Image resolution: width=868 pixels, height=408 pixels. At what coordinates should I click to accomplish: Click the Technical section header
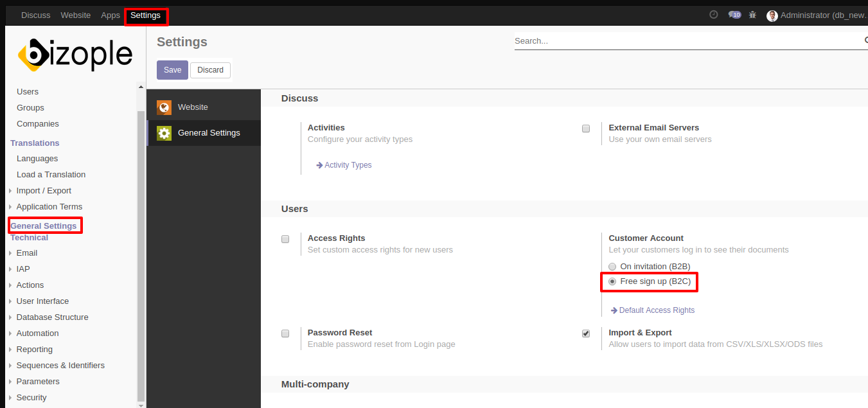(x=29, y=238)
